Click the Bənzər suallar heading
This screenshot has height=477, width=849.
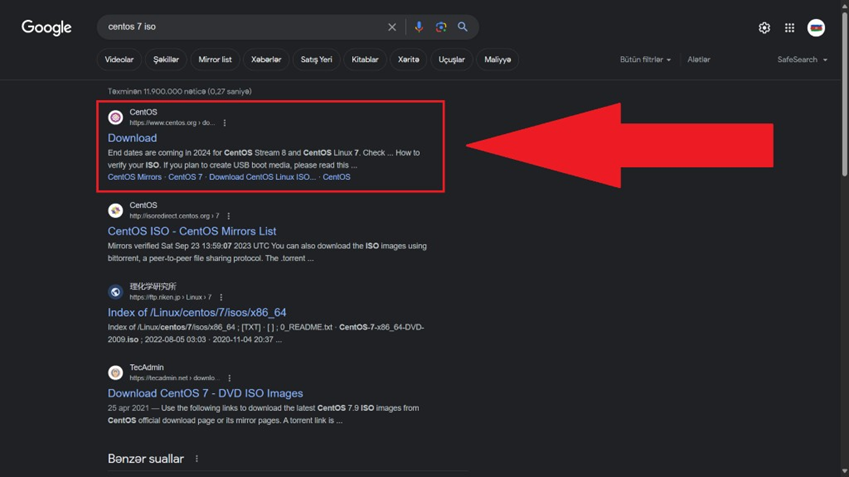pyautogui.click(x=146, y=459)
